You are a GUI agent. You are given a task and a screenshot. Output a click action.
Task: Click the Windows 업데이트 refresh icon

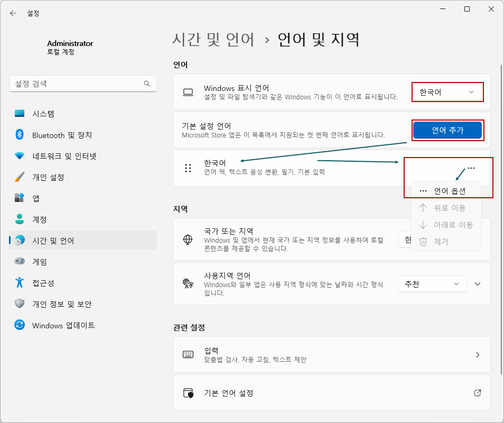click(x=20, y=325)
